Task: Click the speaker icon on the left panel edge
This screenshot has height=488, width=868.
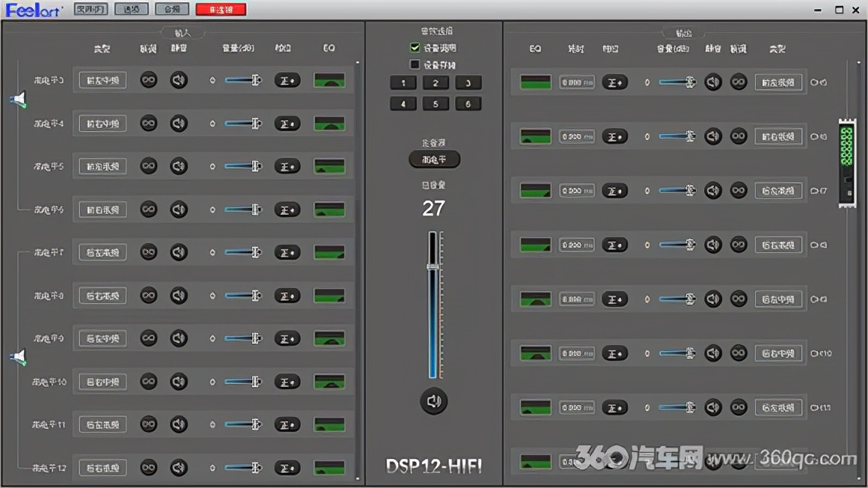Action: tap(16, 97)
